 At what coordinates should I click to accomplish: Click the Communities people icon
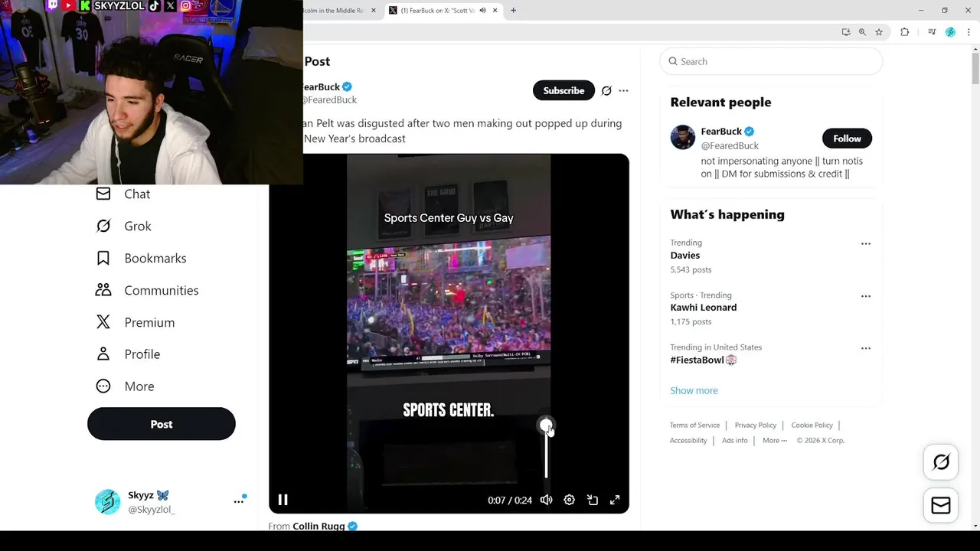point(103,291)
